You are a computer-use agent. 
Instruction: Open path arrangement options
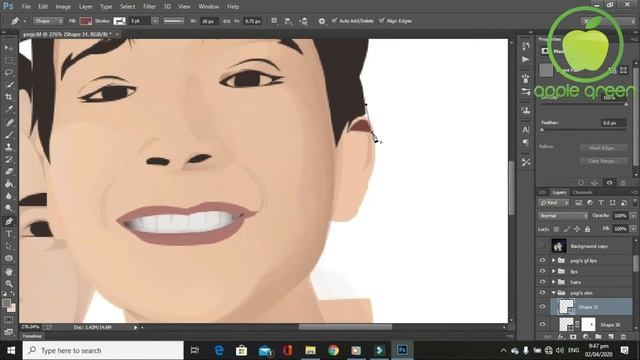point(303,21)
